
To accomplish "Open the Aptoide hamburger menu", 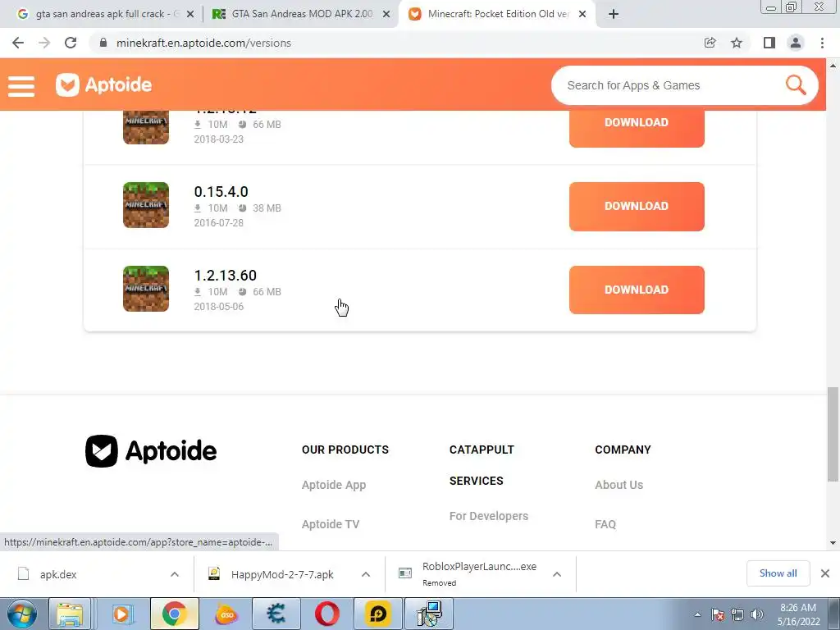I will (21, 85).
